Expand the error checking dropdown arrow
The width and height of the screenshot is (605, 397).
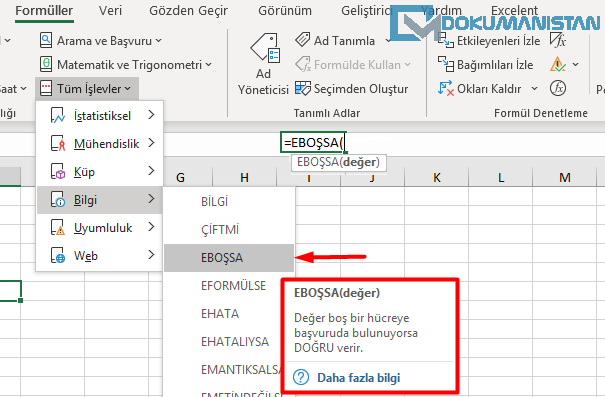coord(575,64)
